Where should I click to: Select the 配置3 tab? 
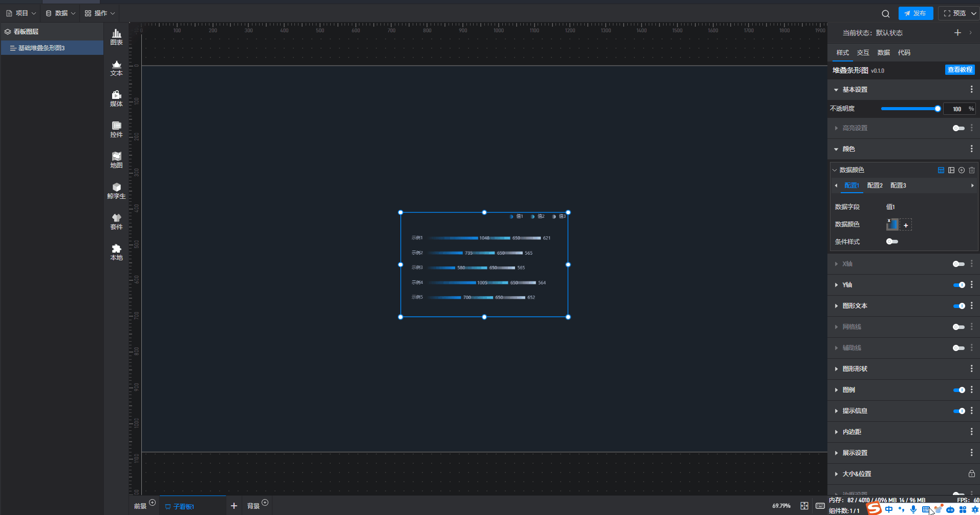898,186
